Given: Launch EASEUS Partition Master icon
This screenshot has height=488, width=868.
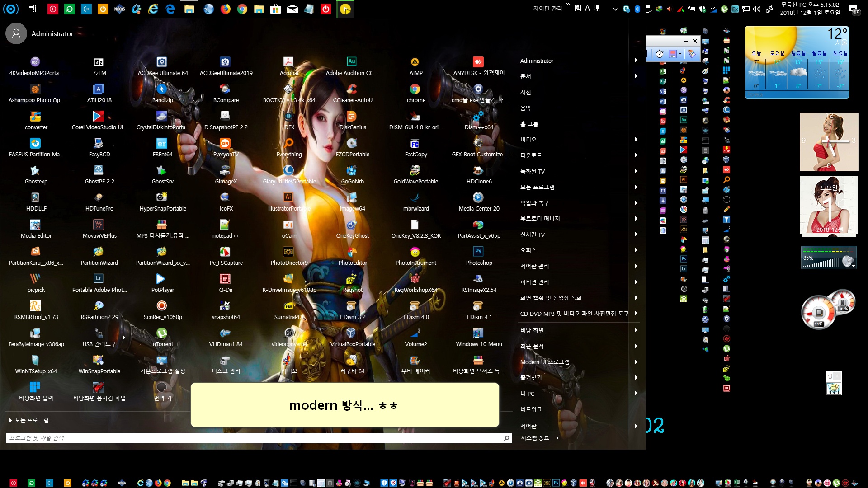Looking at the screenshot, I should [35, 143].
